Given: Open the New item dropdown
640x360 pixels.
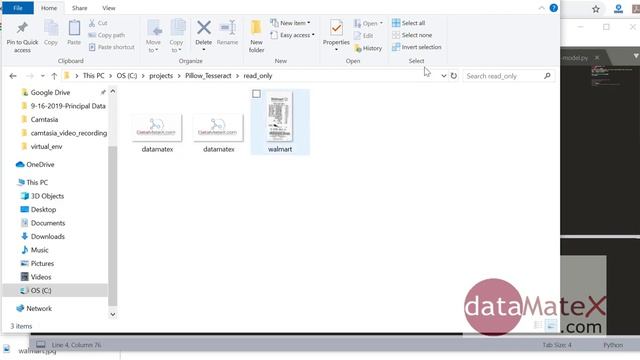Looking at the screenshot, I should pyautogui.click(x=290, y=23).
